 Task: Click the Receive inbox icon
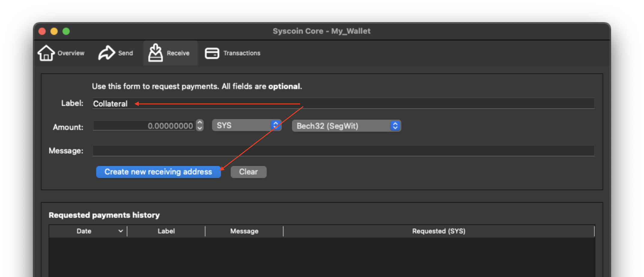[155, 53]
